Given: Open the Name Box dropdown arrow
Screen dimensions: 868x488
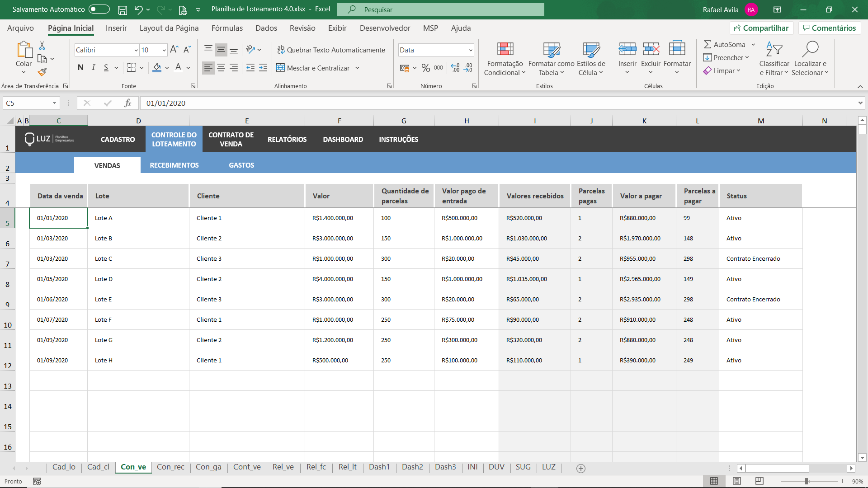Looking at the screenshot, I should tap(54, 103).
